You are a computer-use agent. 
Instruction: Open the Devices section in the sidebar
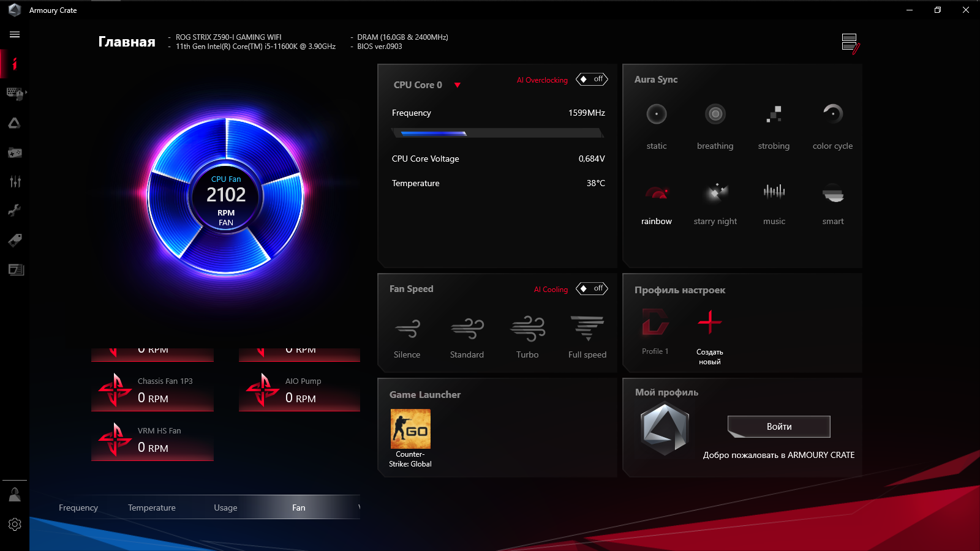point(15,93)
